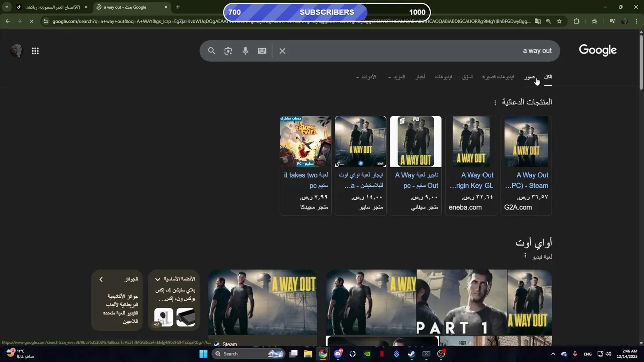This screenshot has width=644, height=362.
Task: Select the الكل all results tab
Action: tap(548, 77)
